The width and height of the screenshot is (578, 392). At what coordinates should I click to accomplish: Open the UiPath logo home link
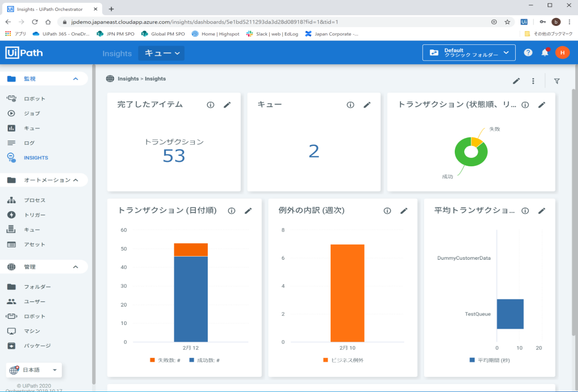pyautogui.click(x=24, y=53)
